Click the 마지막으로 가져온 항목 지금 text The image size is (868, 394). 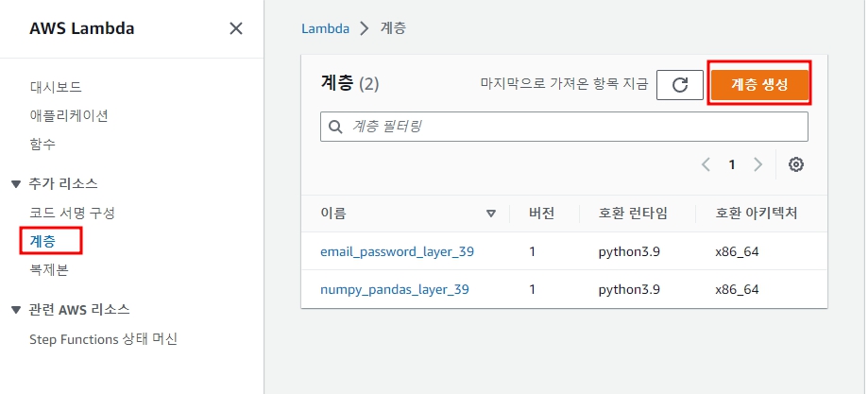pyautogui.click(x=564, y=85)
